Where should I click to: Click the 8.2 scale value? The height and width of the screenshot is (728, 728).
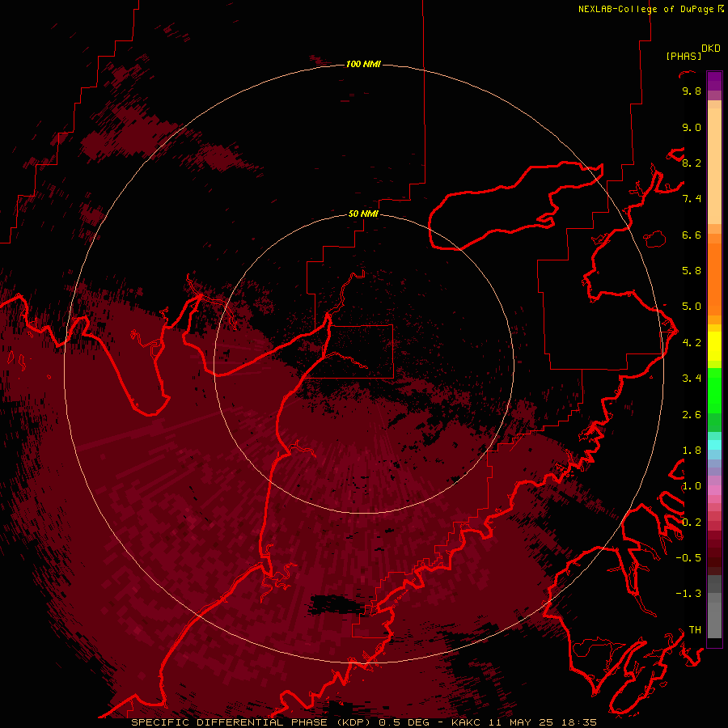click(x=692, y=163)
